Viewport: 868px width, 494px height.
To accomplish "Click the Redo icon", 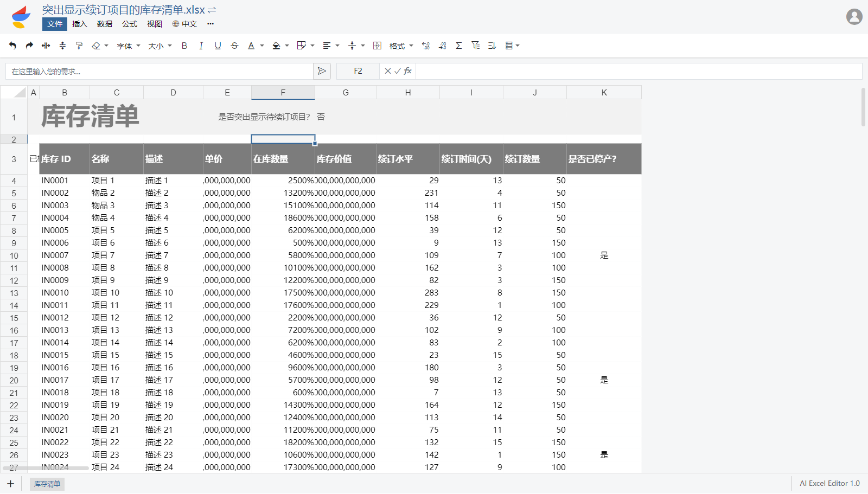I will click(x=29, y=46).
